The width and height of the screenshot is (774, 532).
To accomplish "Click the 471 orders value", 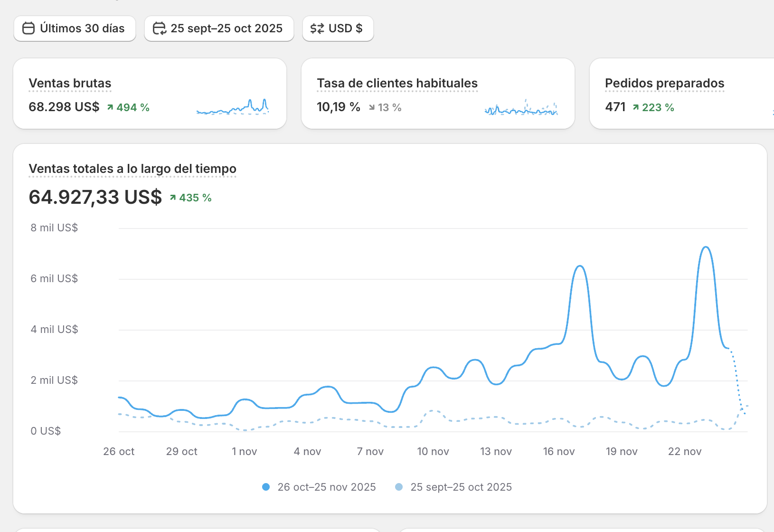I will pyautogui.click(x=615, y=107).
